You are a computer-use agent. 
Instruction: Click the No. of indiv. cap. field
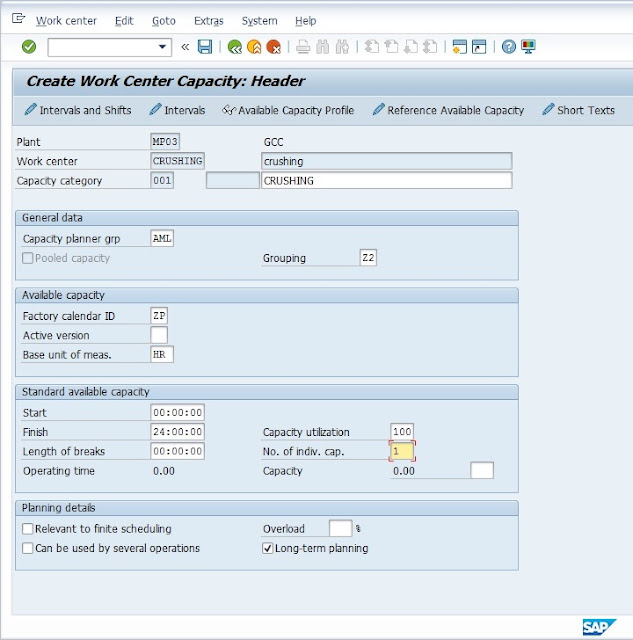pyautogui.click(x=402, y=451)
